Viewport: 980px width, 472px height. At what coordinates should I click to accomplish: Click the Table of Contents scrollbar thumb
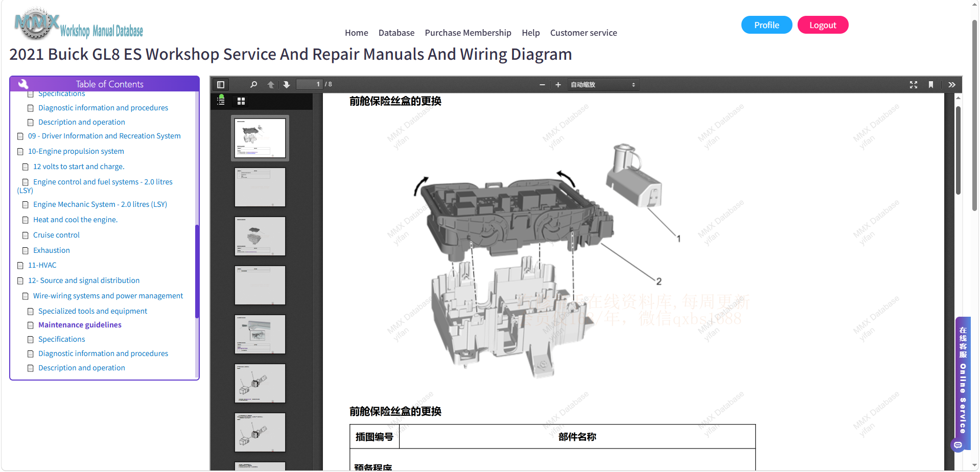pyautogui.click(x=197, y=271)
